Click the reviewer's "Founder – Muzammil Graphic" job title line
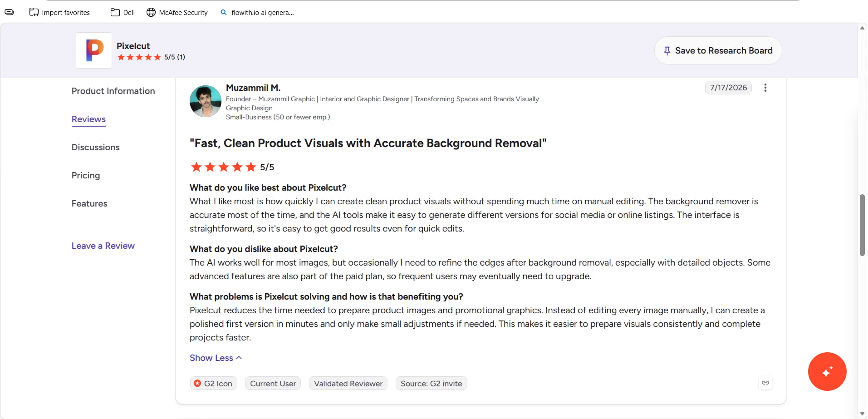The height and width of the screenshot is (419, 868). [x=382, y=99]
